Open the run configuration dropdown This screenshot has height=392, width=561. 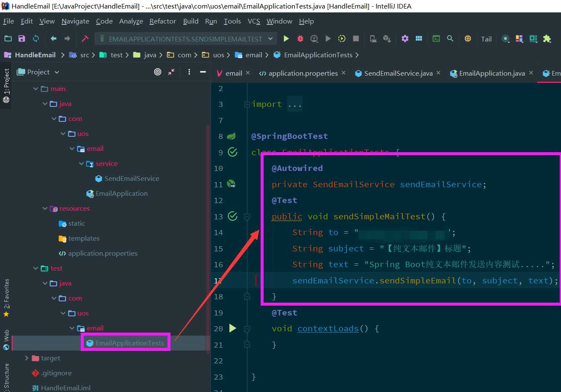[185, 39]
